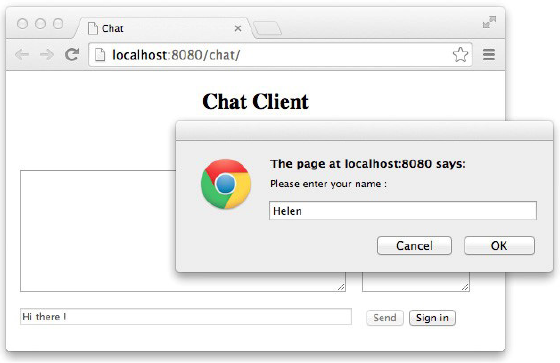Click the Sign in button

point(432,318)
